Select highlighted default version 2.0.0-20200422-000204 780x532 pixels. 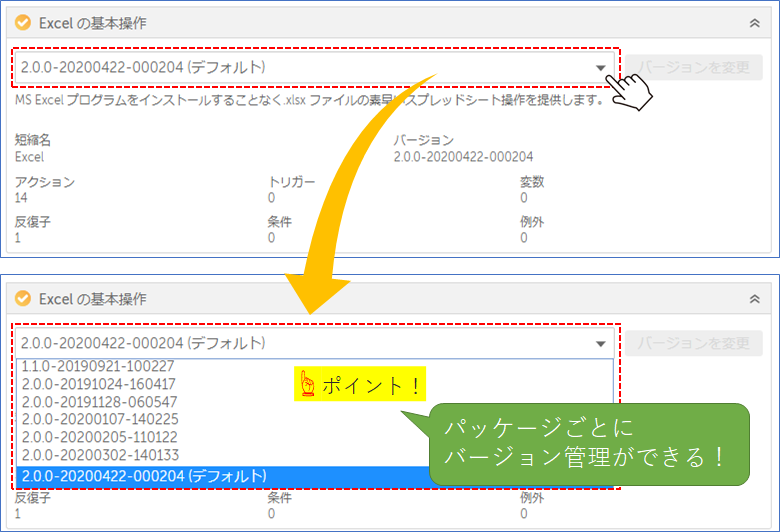223,476
